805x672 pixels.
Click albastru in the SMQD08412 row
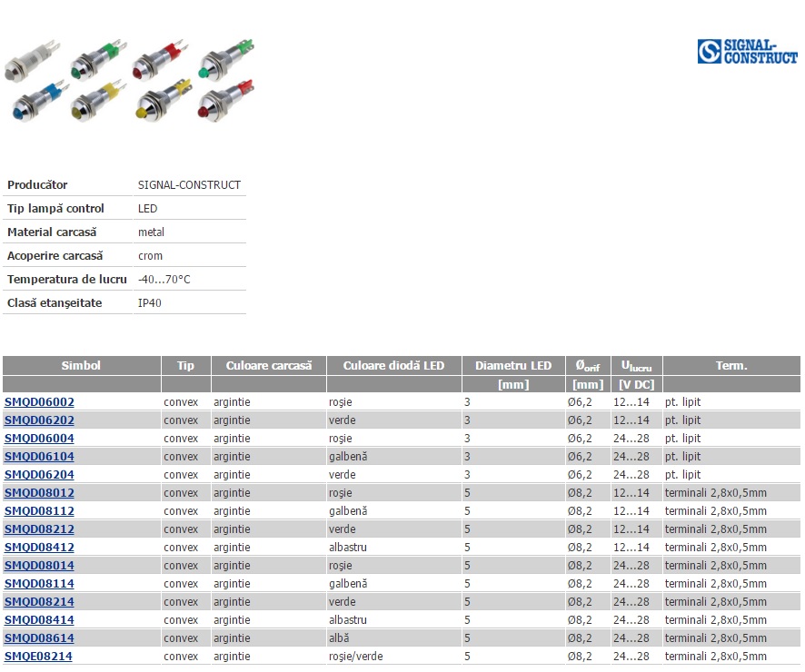click(348, 548)
